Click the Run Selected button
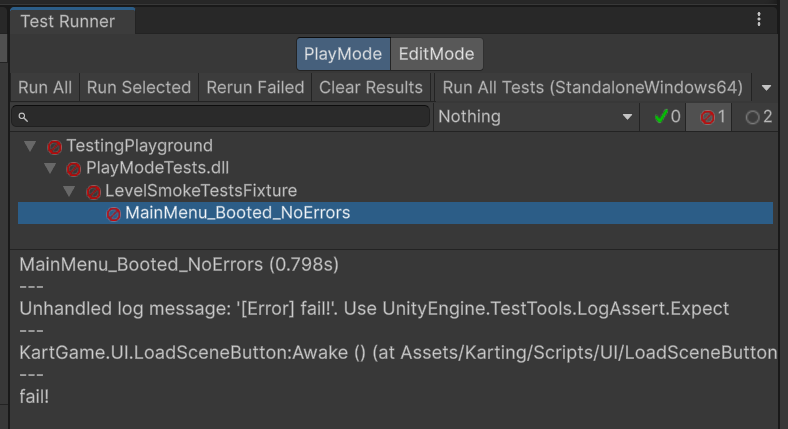The width and height of the screenshot is (788, 429). point(139,87)
